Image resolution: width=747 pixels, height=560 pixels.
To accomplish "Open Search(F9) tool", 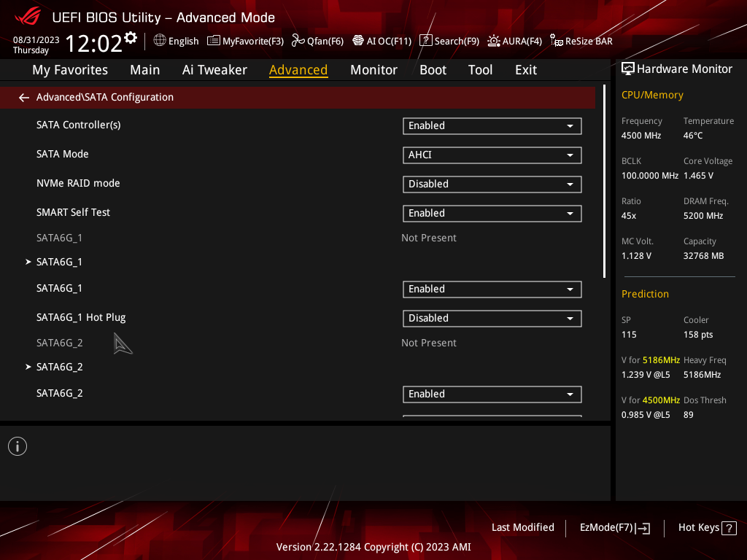I will coord(449,41).
